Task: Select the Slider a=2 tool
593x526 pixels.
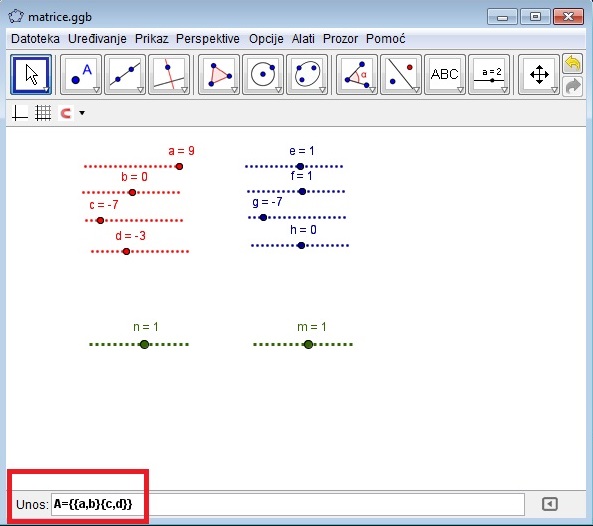Action: tap(489, 74)
